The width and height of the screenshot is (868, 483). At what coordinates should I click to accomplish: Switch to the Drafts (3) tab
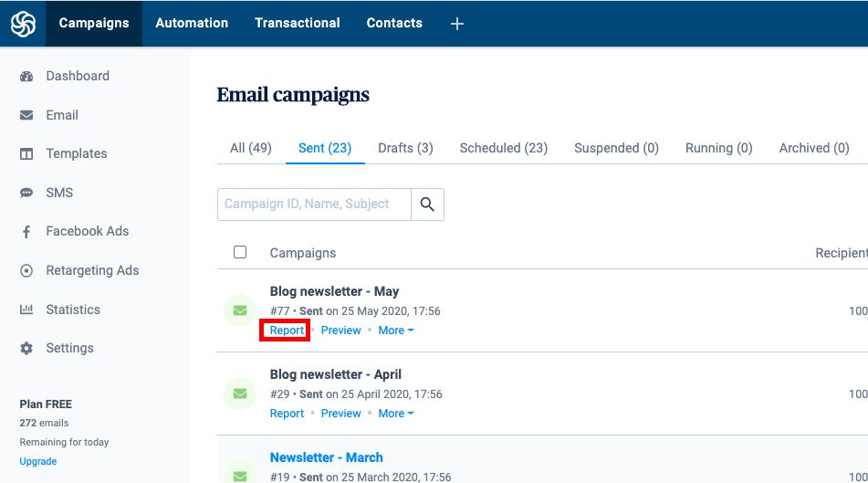tap(406, 149)
